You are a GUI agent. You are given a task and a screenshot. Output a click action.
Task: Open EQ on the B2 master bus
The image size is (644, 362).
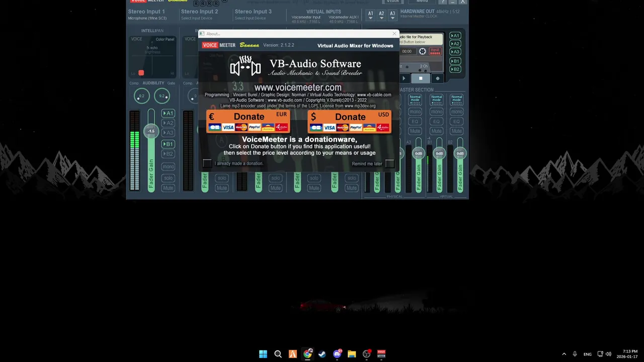click(x=456, y=122)
